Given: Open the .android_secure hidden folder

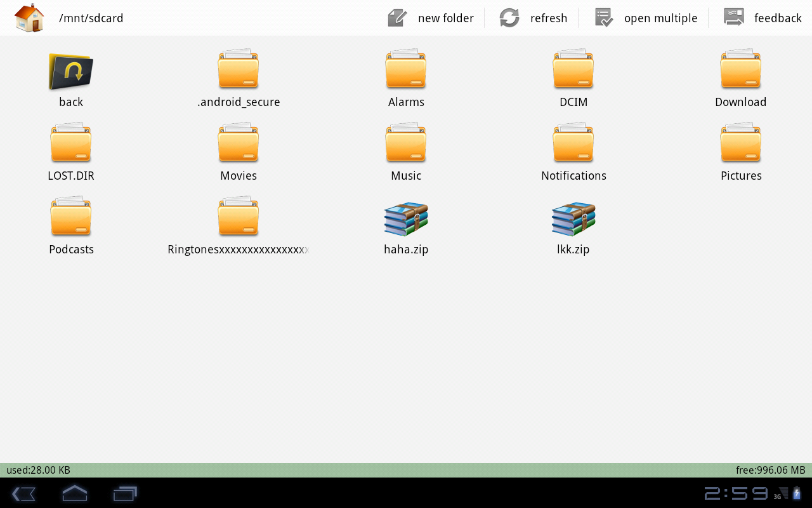Looking at the screenshot, I should 239,69.
